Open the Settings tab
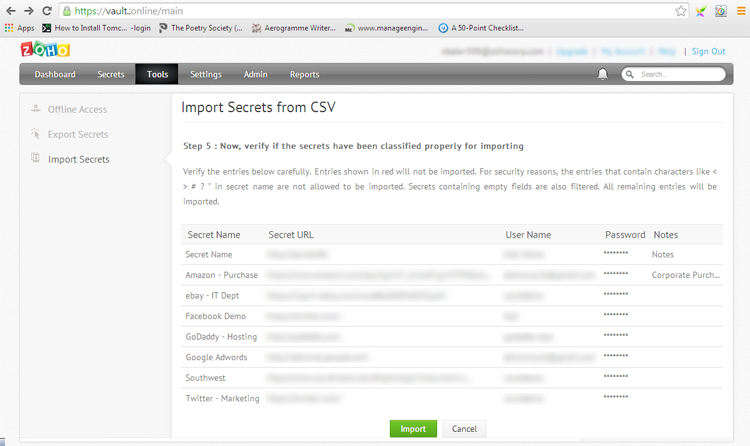Image resolution: width=750 pixels, height=446 pixels. tap(206, 74)
